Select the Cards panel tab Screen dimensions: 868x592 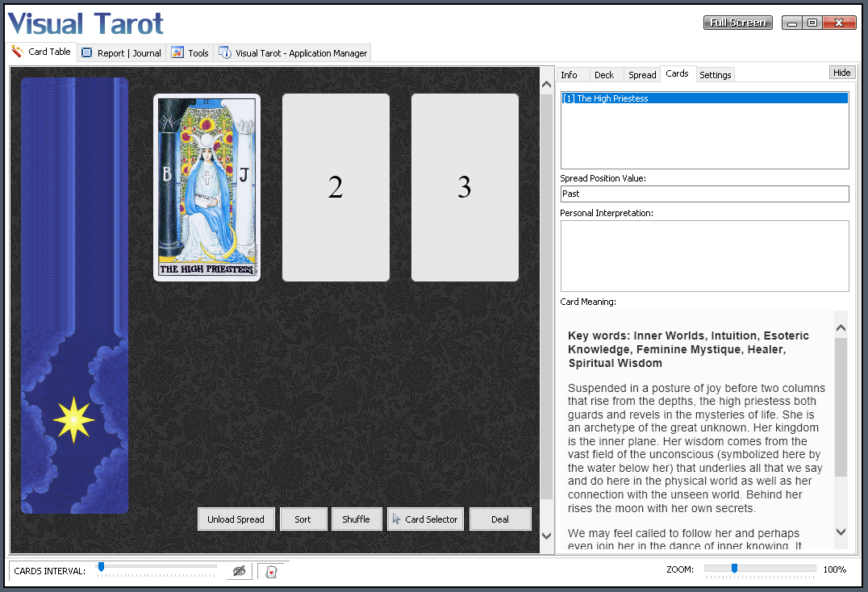[677, 73]
